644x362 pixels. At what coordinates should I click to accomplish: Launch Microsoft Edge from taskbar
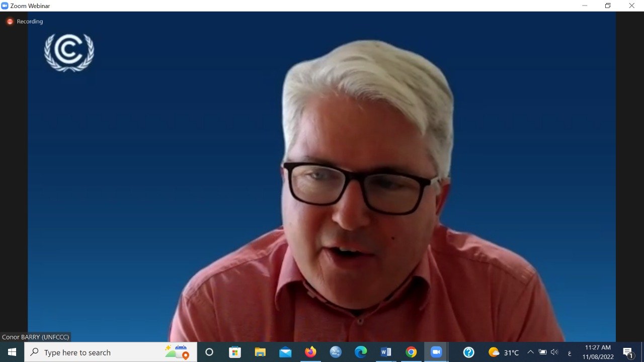[x=361, y=352]
